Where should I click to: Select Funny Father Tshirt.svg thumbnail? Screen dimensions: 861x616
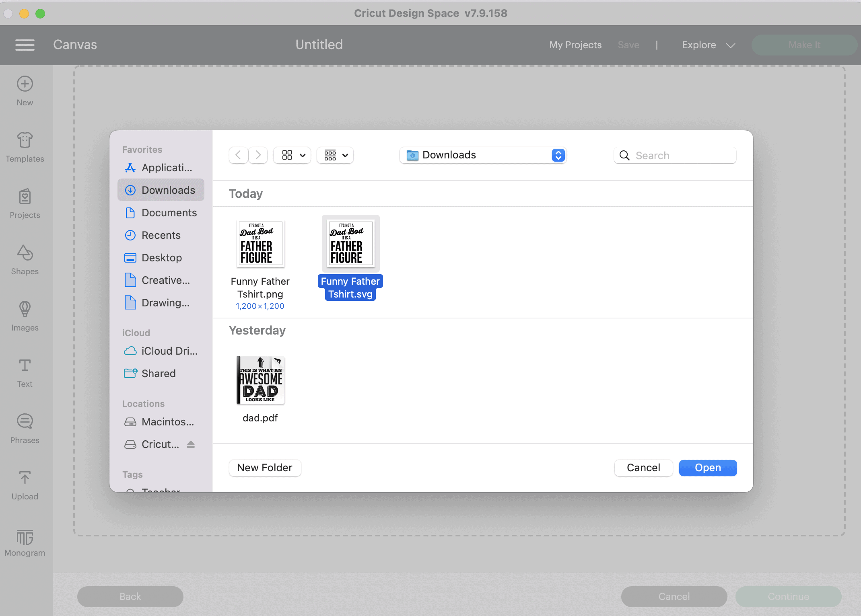(x=351, y=244)
